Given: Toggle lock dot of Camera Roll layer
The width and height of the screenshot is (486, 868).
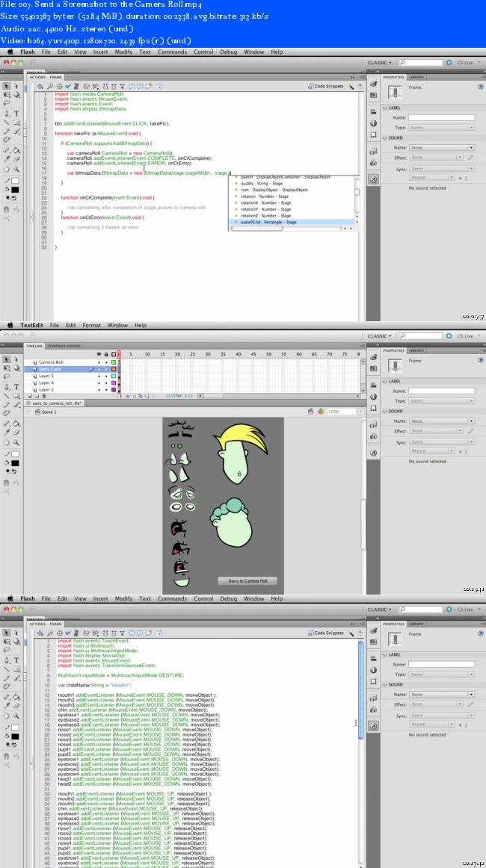Looking at the screenshot, I should tap(106, 362).
